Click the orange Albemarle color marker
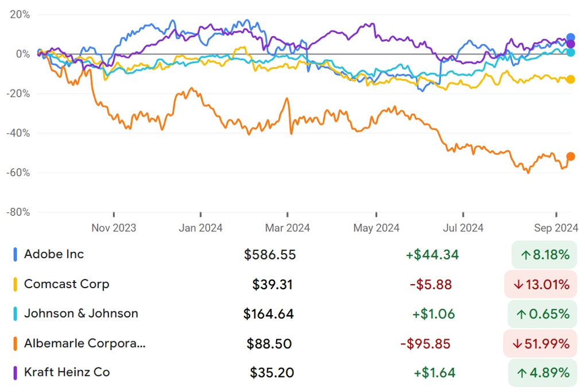The width and height of the screenshot is (585, 392). pyautogui.click(x=15, y=344)
